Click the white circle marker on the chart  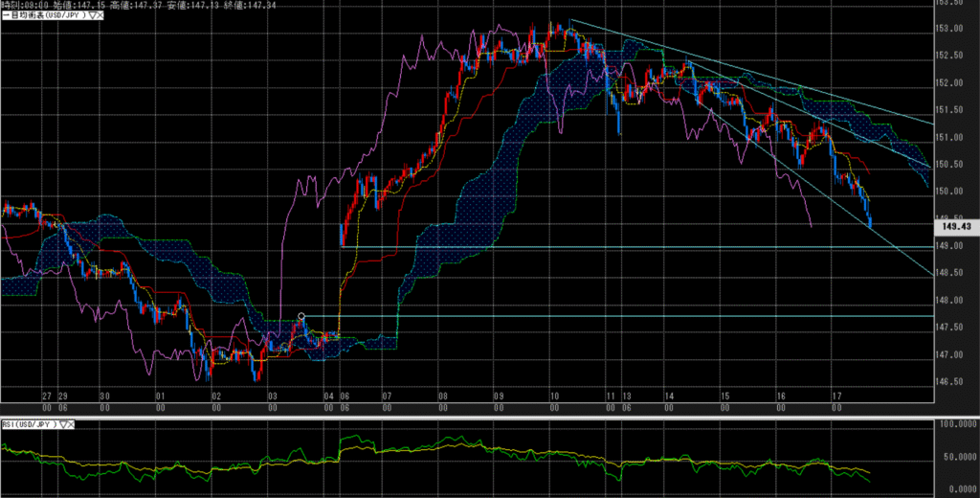(x=301, y=316)
